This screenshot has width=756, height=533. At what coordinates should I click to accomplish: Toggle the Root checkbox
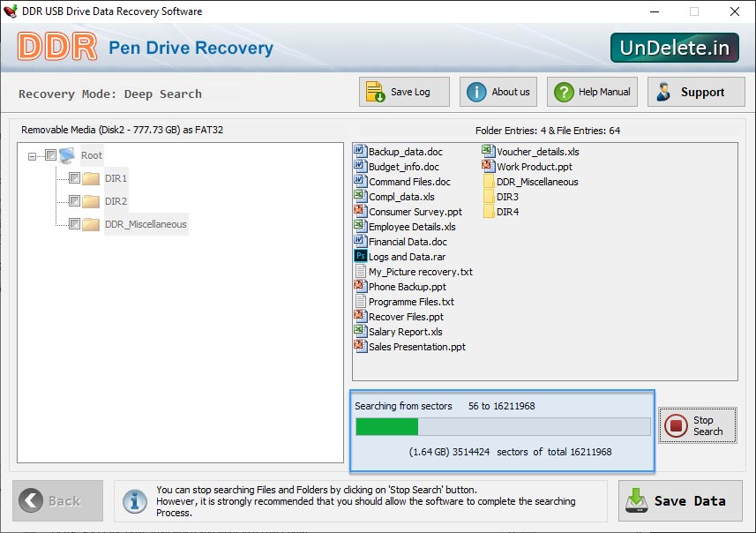(x=50, y=154)
